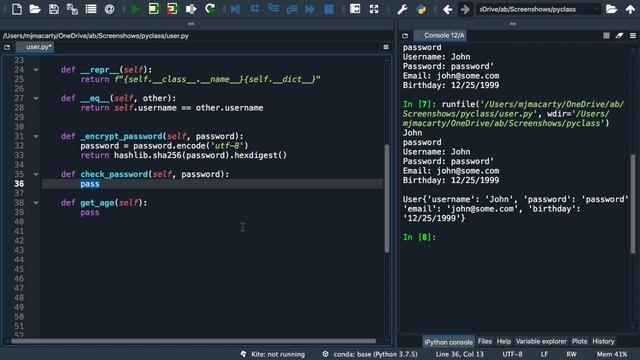This screenshot has width=640, height=360.
Task: Run cell and advance icon
Action: click(x=172, y=9)
